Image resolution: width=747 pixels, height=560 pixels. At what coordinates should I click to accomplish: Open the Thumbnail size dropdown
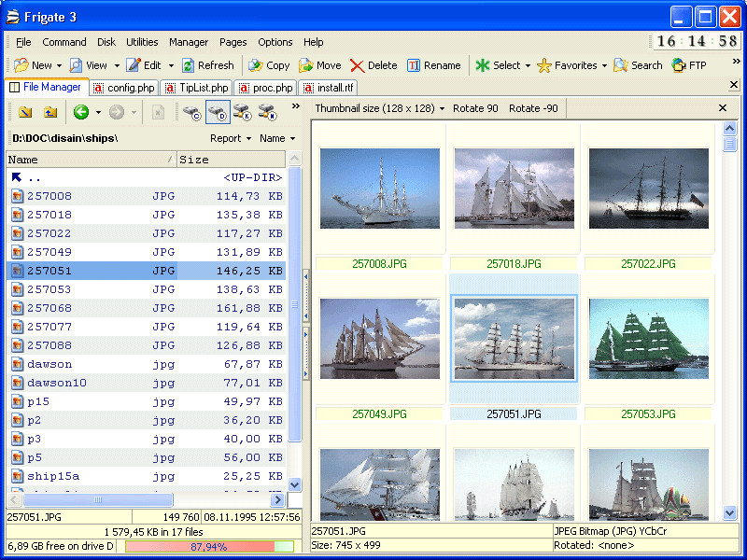click(x=379, y=108)
